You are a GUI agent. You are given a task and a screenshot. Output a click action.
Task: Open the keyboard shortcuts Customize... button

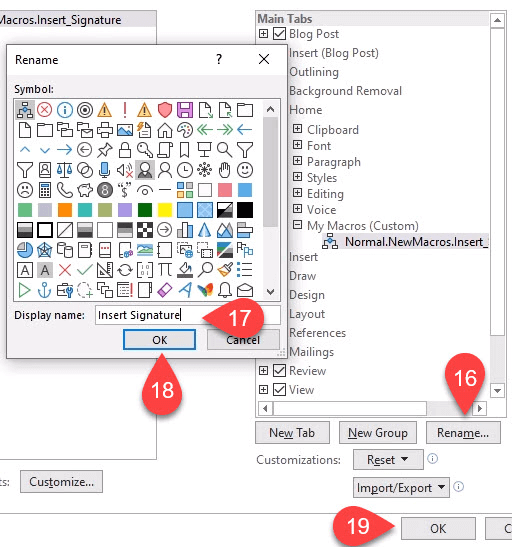[61, 481]
